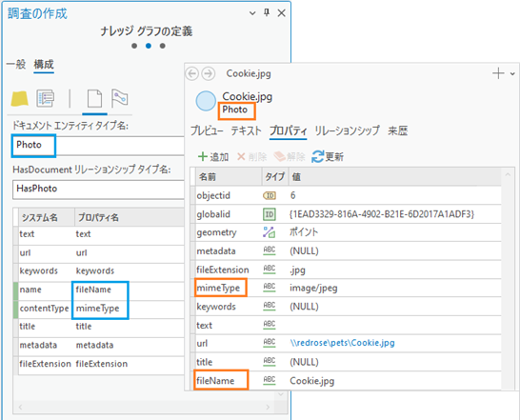Select fileName property name in name row

(93, 290)
